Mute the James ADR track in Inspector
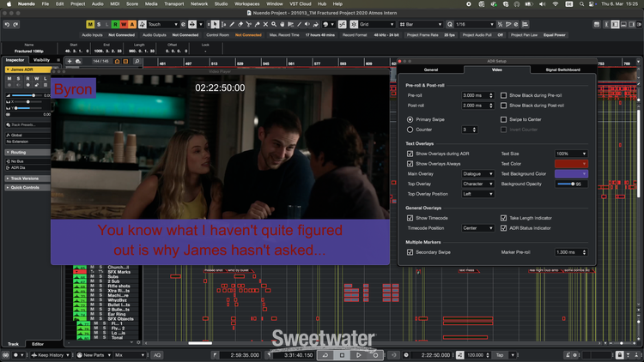 [9, 77]
